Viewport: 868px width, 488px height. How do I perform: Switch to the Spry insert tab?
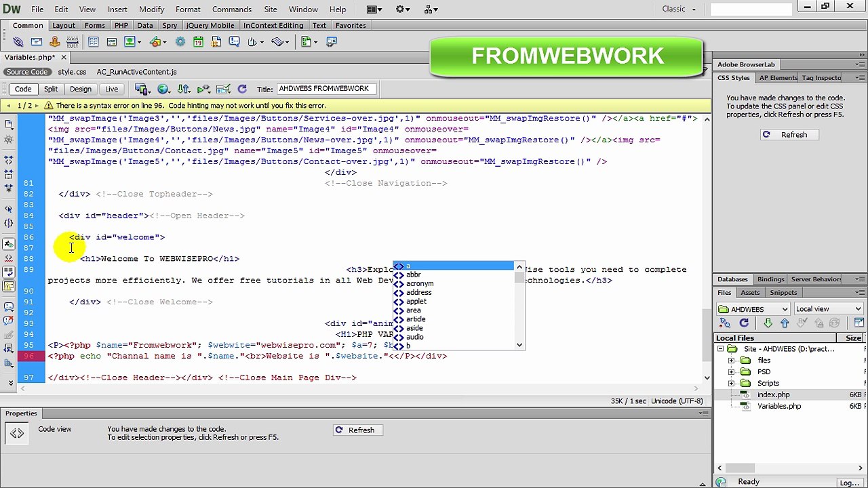(x=170, y=26)
